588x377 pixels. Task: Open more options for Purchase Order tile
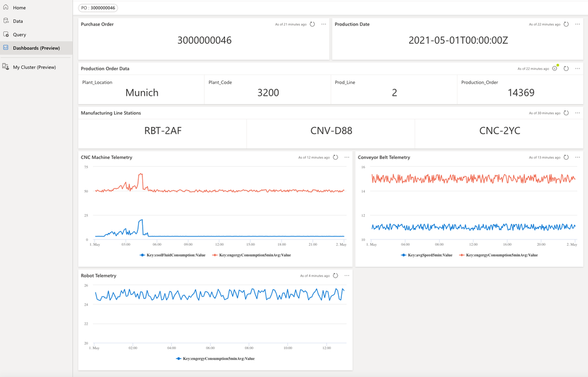click(324, 24)
